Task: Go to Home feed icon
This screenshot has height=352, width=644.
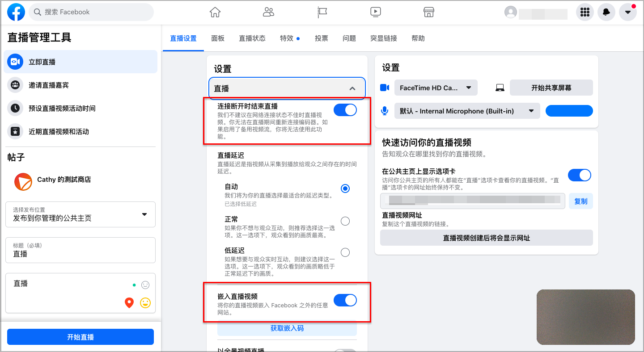Action: [215, 12]
